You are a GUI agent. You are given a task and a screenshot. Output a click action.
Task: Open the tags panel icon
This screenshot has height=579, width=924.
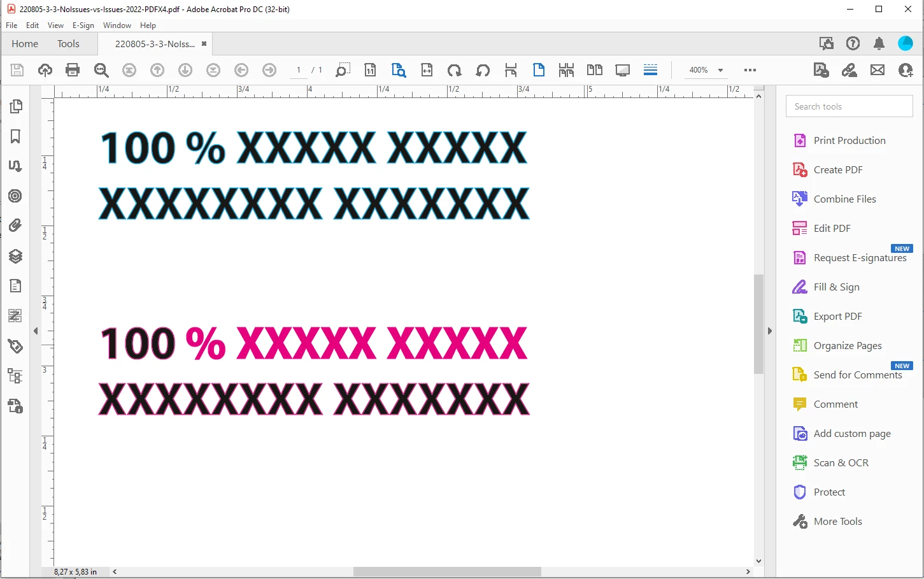[16, 346]
